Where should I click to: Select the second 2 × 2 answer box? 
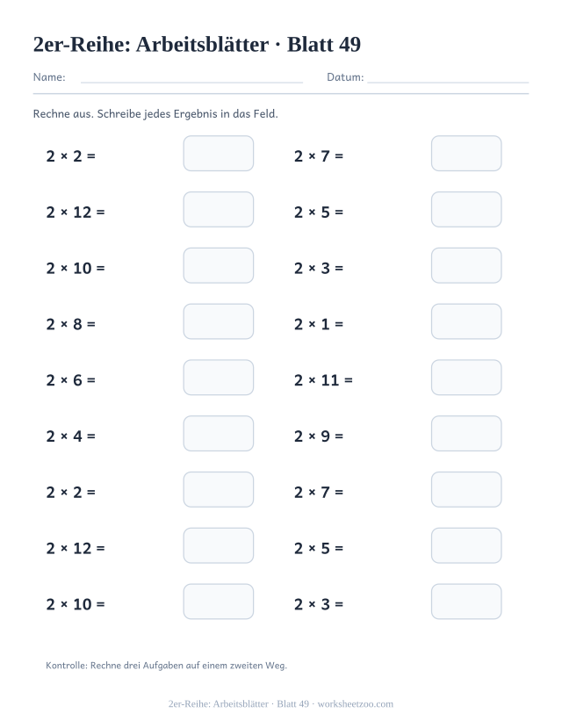[219, 490]
